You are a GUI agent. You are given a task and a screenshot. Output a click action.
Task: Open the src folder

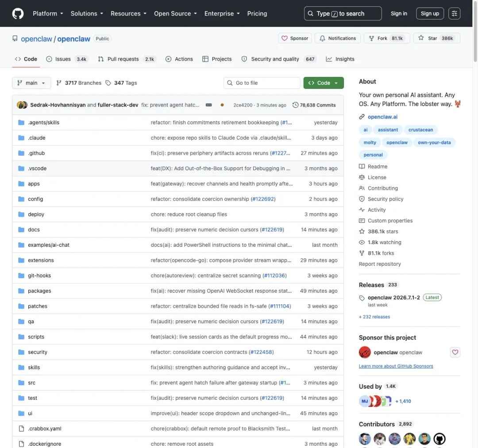tap(32, 383)
